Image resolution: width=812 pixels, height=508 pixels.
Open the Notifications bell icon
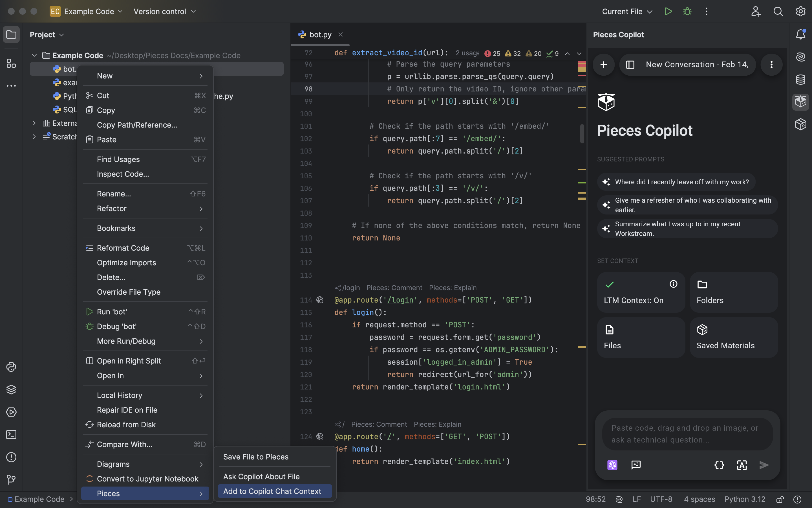(x=801, y=34)
